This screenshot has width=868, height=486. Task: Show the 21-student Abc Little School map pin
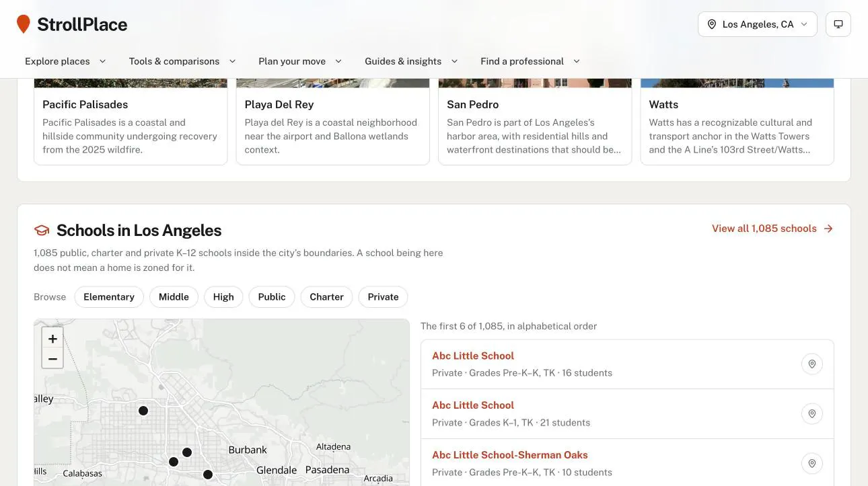pos(812,413)
